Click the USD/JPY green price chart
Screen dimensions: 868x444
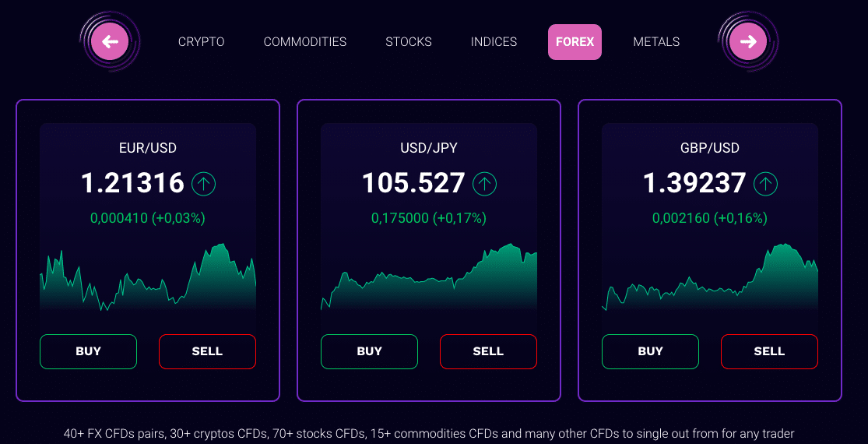429,277
